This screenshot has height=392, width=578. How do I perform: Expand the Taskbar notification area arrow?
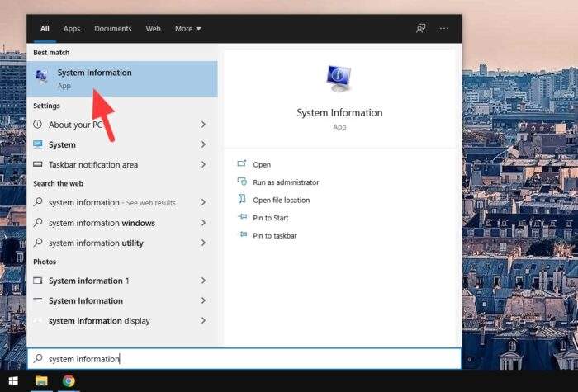tap(203, 164)
